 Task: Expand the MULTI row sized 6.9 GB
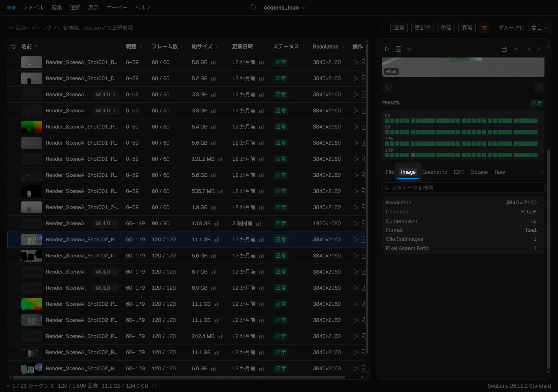click(x=105, y=288)
